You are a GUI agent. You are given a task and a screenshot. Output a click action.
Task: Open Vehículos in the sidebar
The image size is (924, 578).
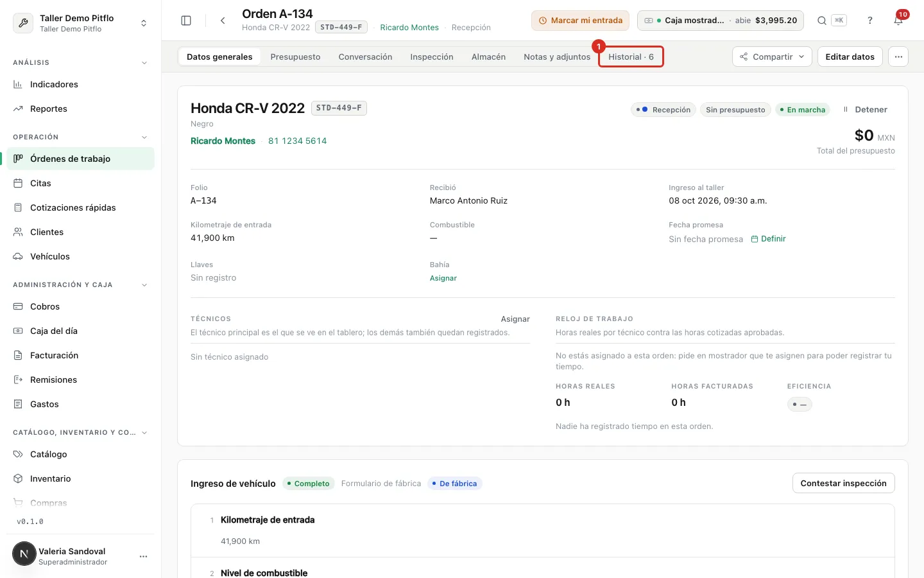[80, 256]
